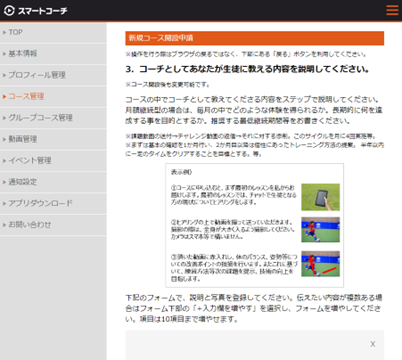Click the heading 3. コーチとしてあなたが生徒に教える内容
The image size is (402, 360).
[x=247, y=69]
